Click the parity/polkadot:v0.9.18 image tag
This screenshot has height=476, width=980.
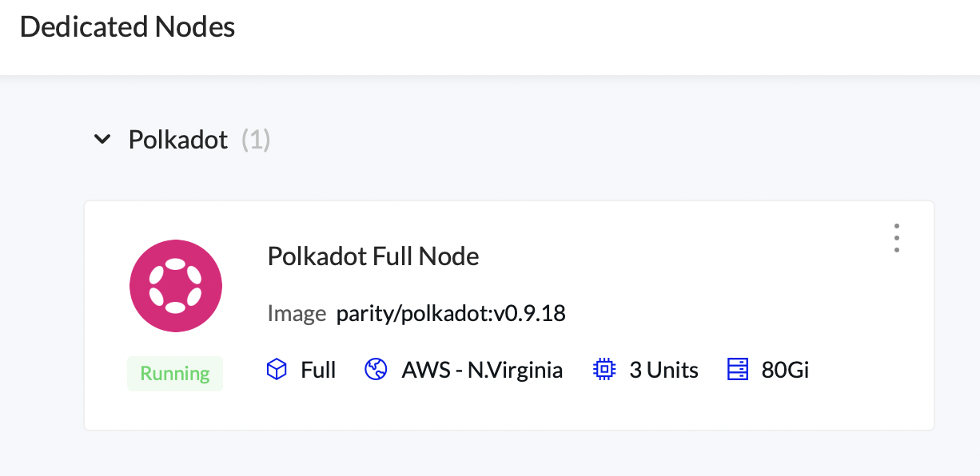(x=452, y=313)
